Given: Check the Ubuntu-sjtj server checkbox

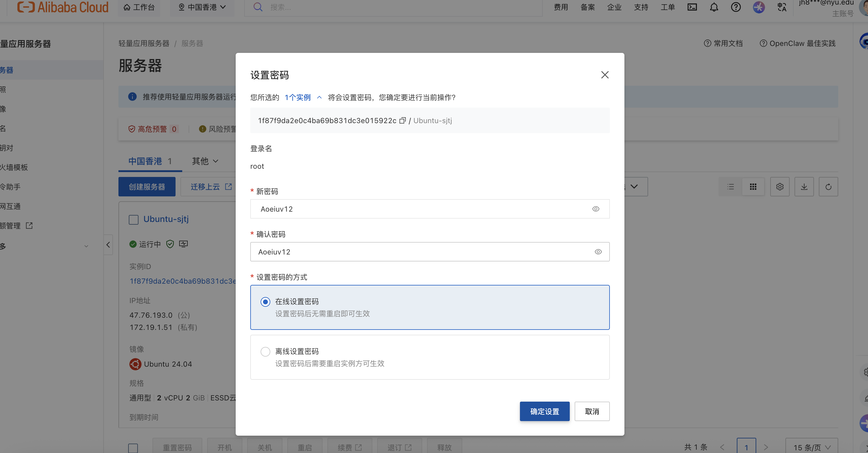Looking at the screenshot, I should (x=133, y=220).
